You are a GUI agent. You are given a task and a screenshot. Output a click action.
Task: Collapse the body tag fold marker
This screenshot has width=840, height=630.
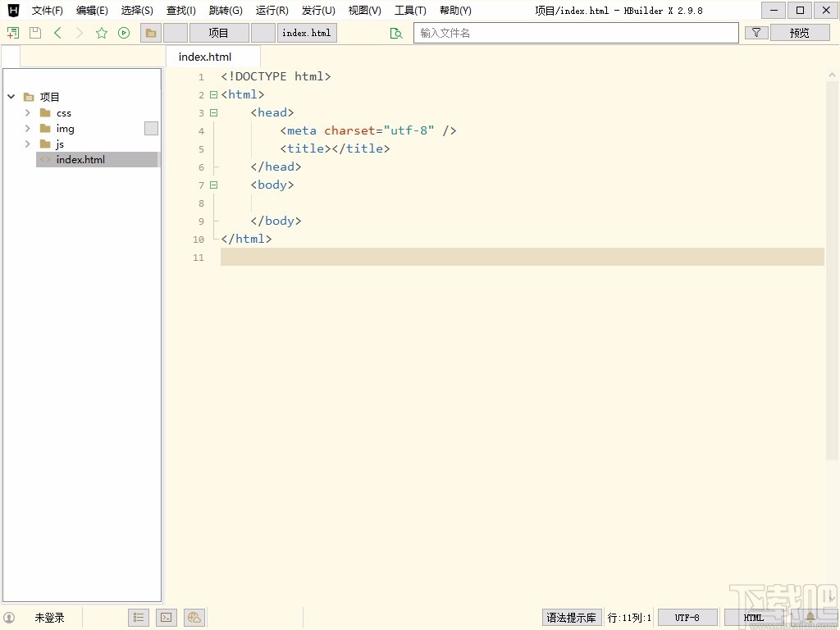pos(214,185)
